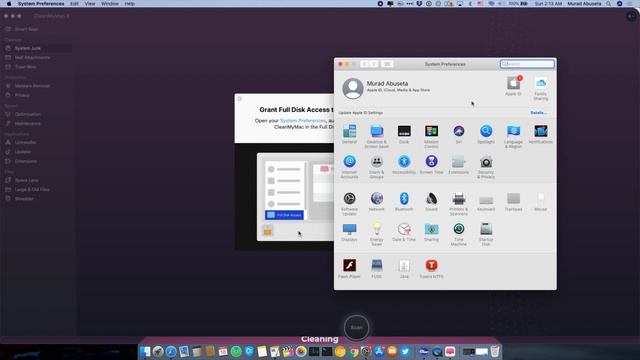This screenshot has height=360, width=640.
Task: Open Users & Groups preferences
Action: pos(376,167)
